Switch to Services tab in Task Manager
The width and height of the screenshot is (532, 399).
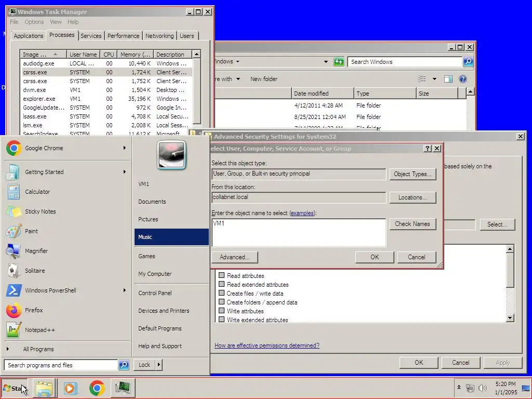point(90,36)
